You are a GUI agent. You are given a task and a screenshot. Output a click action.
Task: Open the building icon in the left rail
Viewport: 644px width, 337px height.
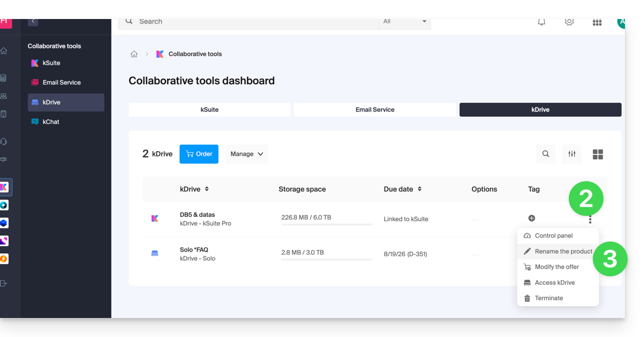[x=3, y=114]
